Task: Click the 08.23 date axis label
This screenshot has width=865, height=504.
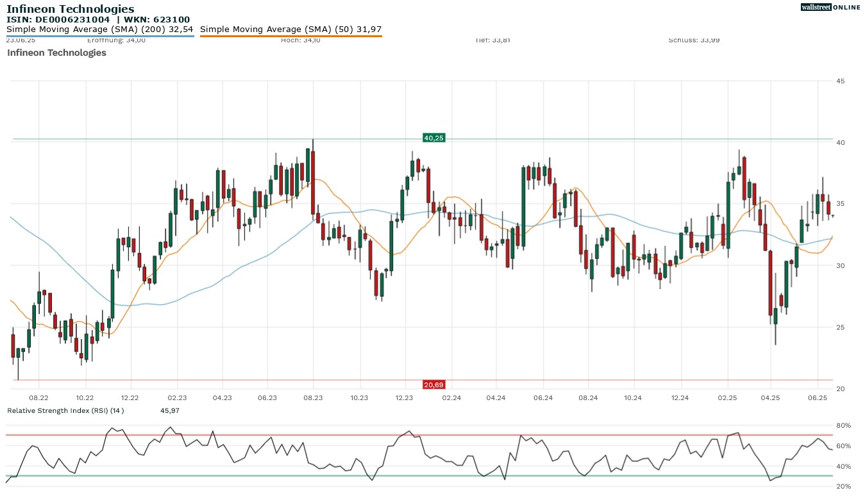Action: click(313, 398)
